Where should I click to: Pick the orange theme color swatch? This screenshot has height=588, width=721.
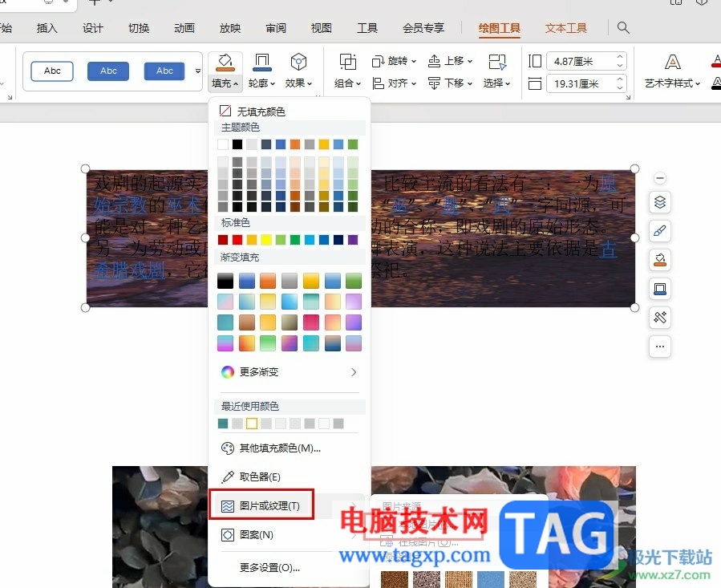[295, 144]
